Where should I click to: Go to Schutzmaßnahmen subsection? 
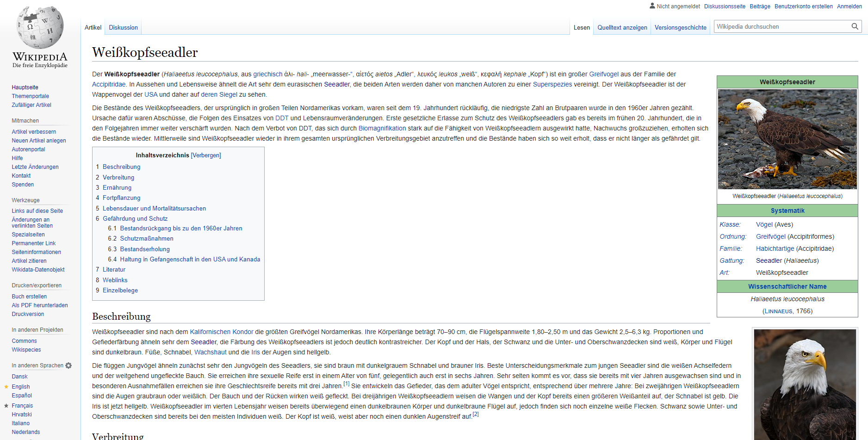click(147, 239)
